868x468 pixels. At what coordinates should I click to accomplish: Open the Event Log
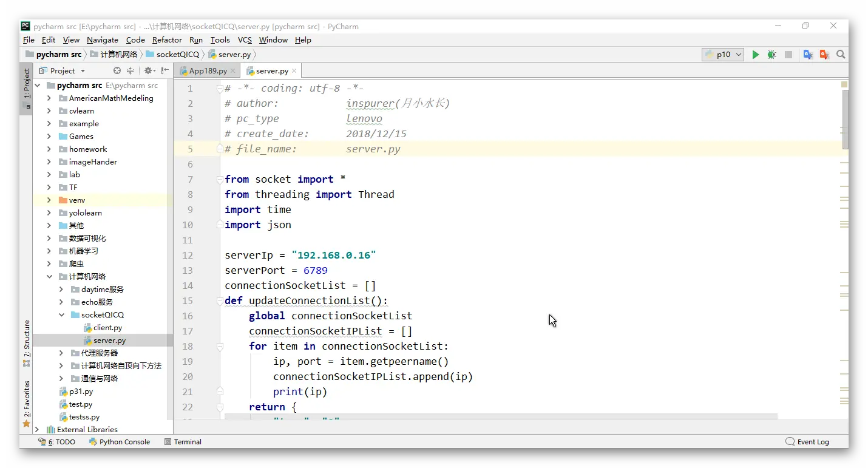pos(807,442)
